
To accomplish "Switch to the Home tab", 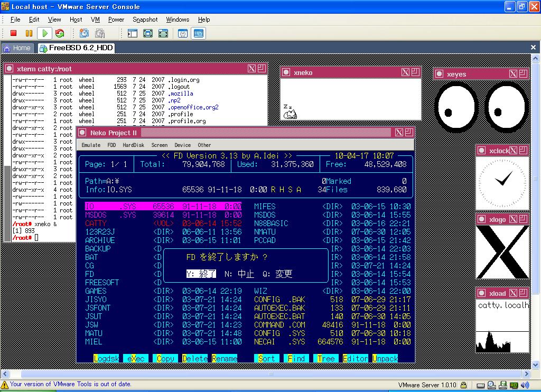I will pos(17,48).
